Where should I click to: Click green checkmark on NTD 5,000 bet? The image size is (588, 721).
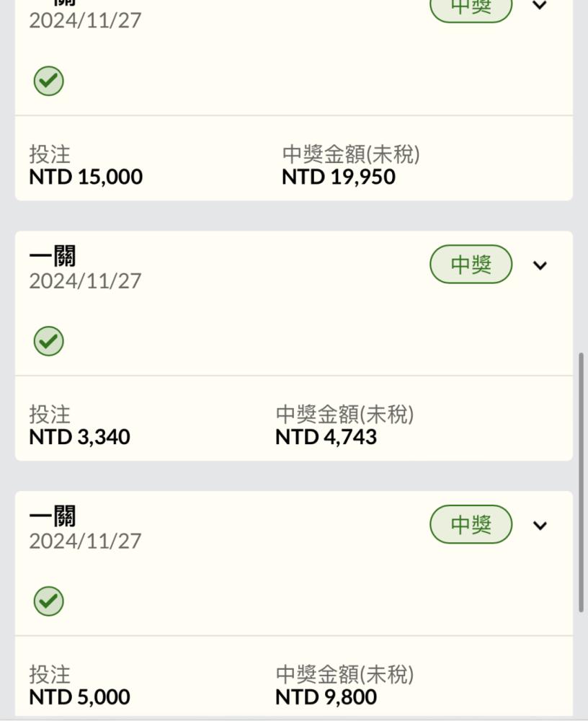pos(48,601)
